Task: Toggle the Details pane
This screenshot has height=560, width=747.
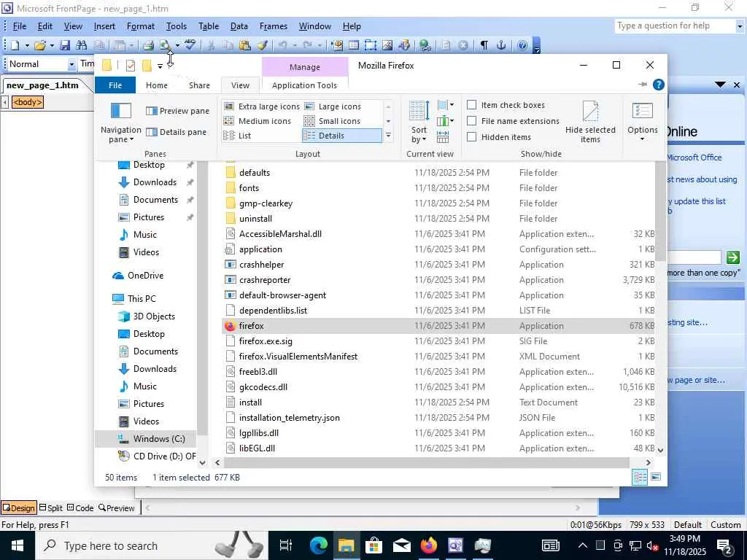Action: tap(177, 132)
